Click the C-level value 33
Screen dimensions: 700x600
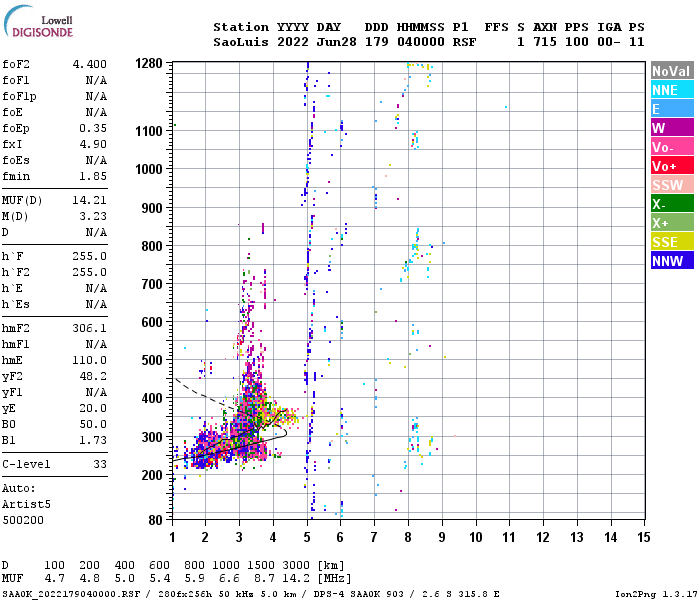(100, 464)
